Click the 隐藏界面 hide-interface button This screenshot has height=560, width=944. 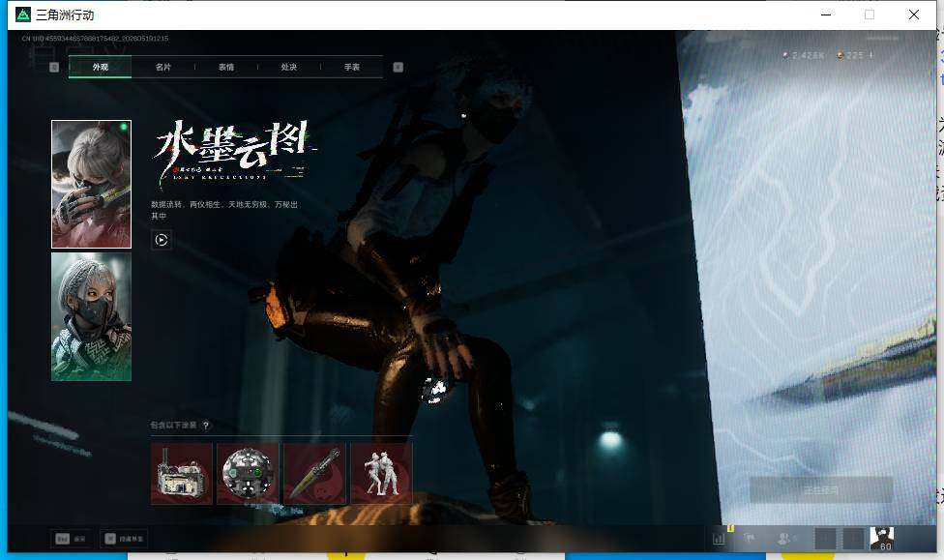pyautogui.click(x=124, y=539)
